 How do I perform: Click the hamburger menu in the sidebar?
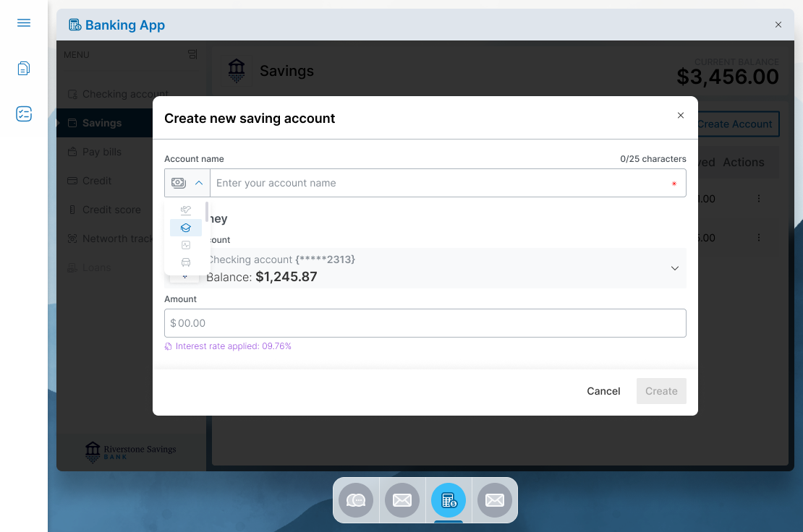coord(23,22)
